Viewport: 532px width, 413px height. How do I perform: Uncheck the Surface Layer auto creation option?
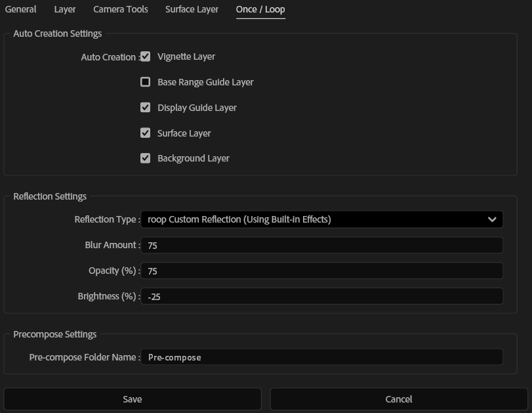[146, 133]
